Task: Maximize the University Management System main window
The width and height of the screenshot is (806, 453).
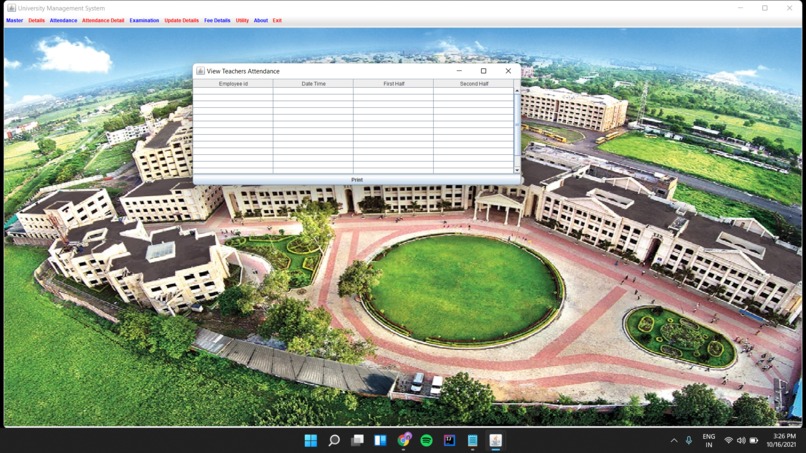Action: coord(765,8)
